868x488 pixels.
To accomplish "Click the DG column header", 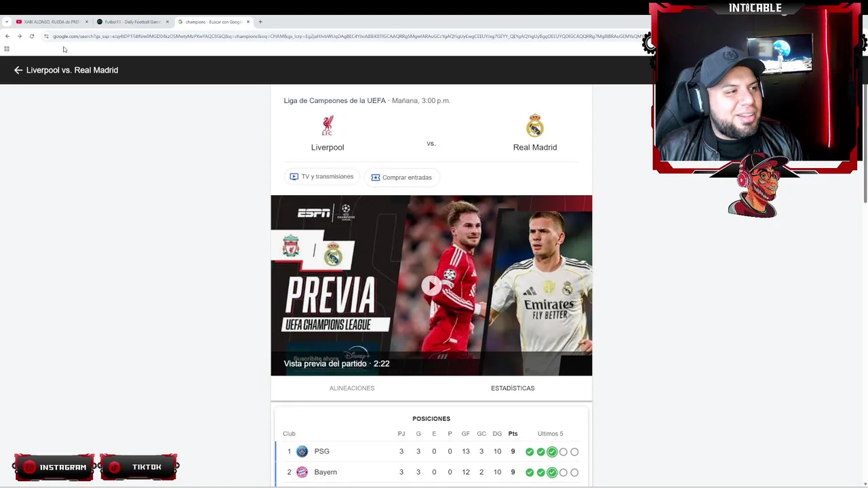I will pos(497,434).
